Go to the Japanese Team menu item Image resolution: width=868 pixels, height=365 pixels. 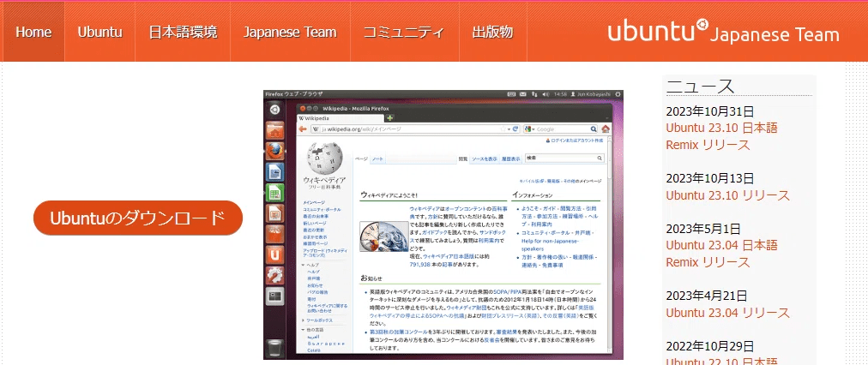[x=289, y=33]
